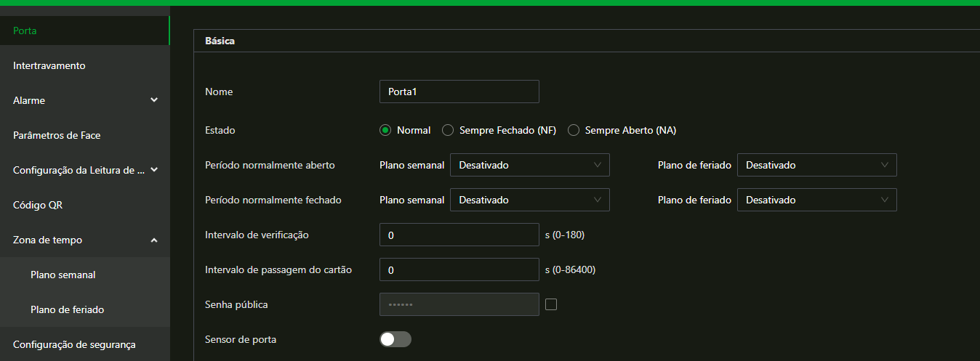Select the Normal state radio button
The width and height of the screenshot is (980, 361).
(385, 130)
